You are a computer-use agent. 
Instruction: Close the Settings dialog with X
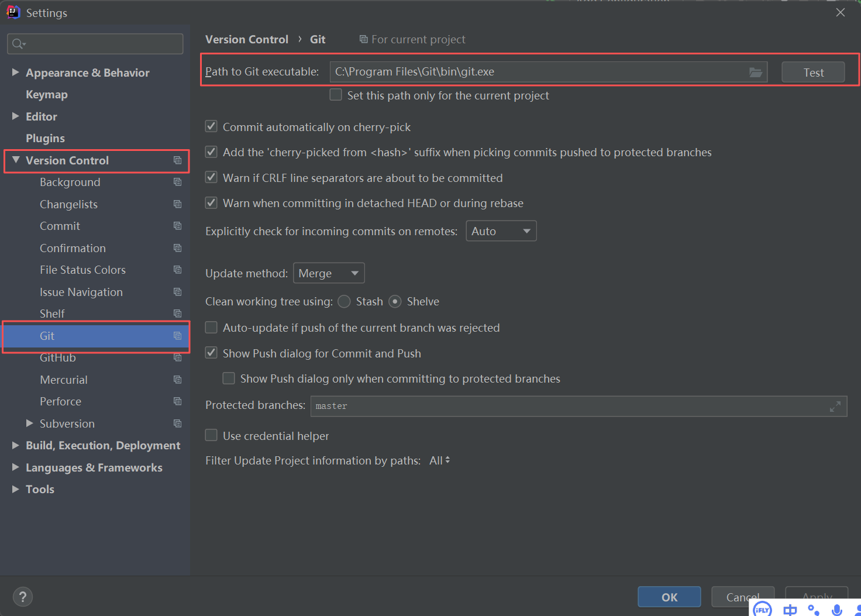click(x=841, y=12)
